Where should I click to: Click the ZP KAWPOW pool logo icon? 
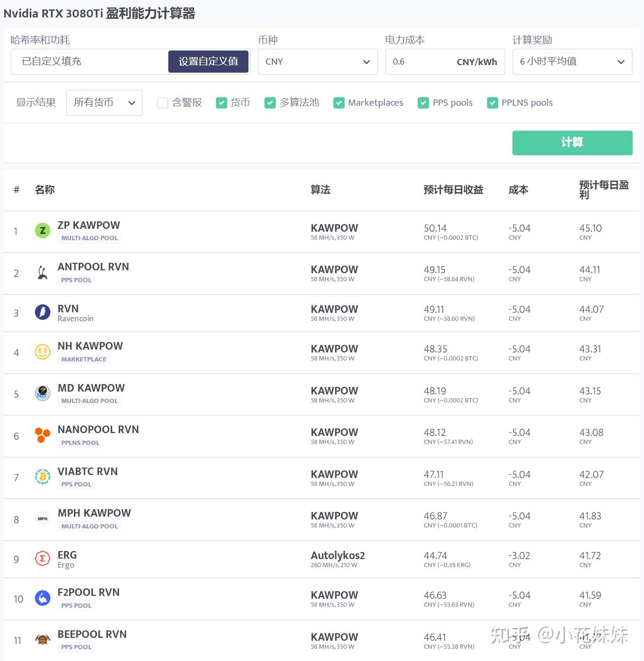click(x=42, y=231)
